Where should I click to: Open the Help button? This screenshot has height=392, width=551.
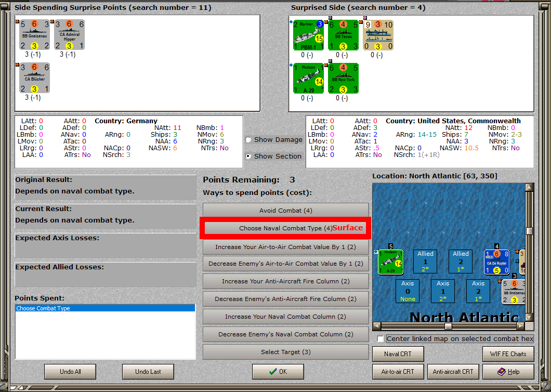coord(508,372)
